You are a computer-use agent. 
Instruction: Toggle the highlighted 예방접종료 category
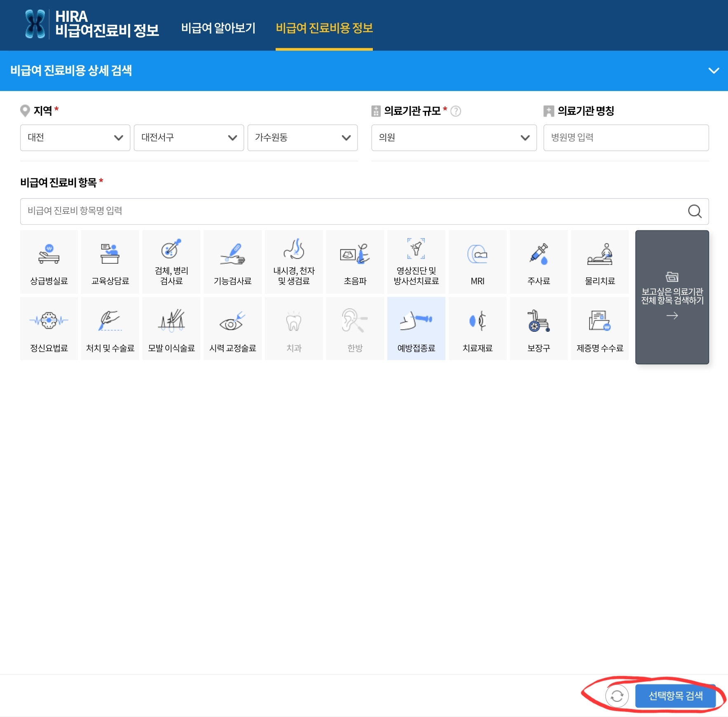pyautogui.click(x=416, y=329)
